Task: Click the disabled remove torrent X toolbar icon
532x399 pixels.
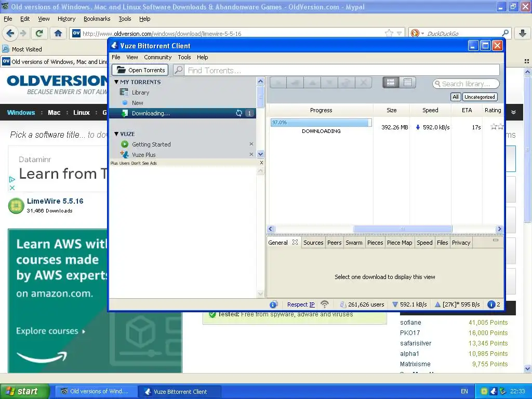Action: point(363,83)
